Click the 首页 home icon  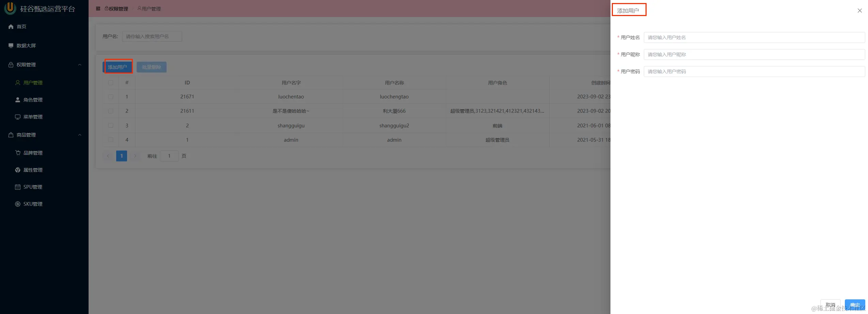tap(11, 26)
